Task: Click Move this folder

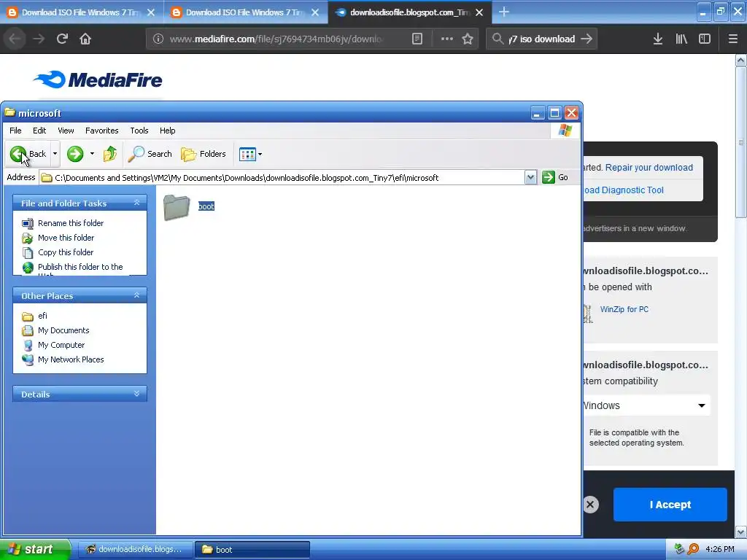Action: click(x=66, y=238)
